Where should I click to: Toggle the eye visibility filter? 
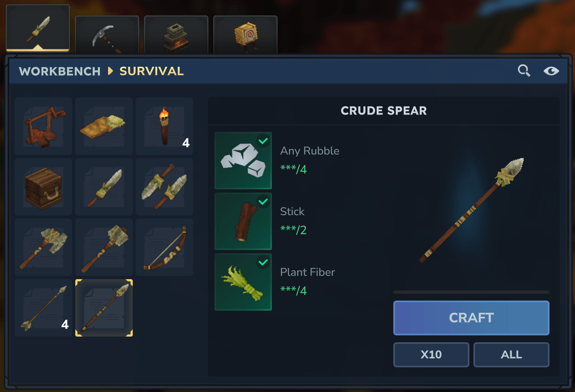click(551, 71)
